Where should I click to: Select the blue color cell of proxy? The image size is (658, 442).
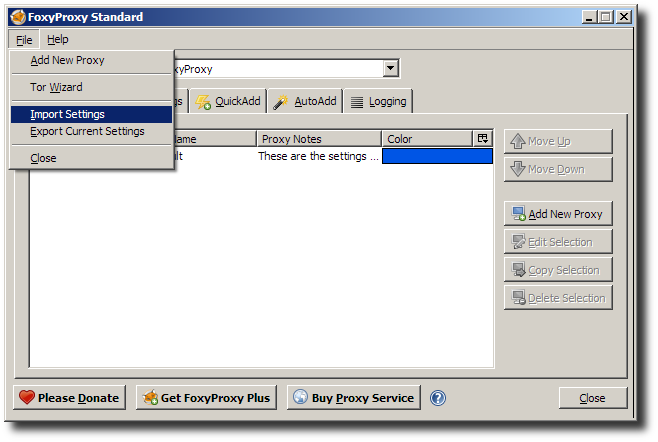pos(437,156)
